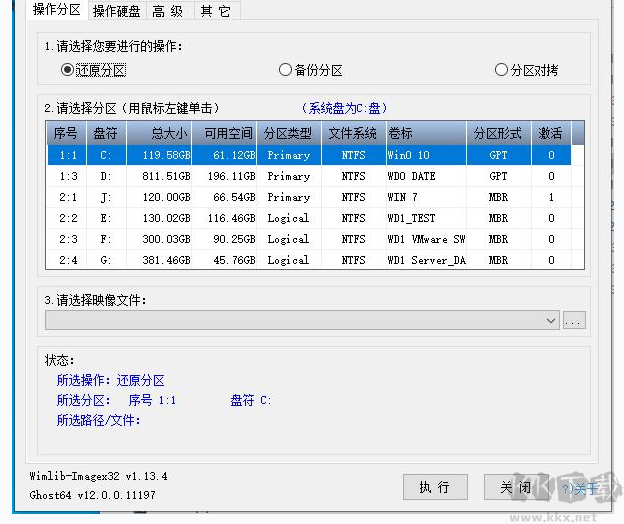Click the 可用空间 column header
Image resolution: width=624 pixels, height=524 pixels.
coord(224,133)
